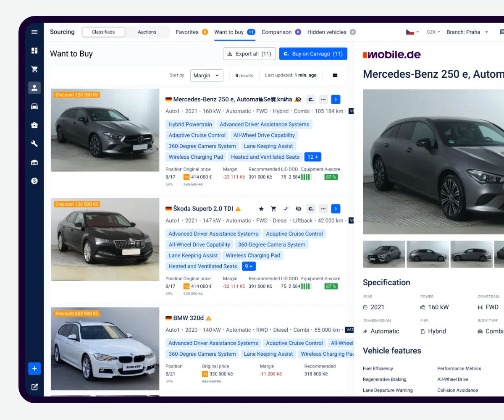Select the first thumbnail under the main Mercedes photo

pos(384,254)
